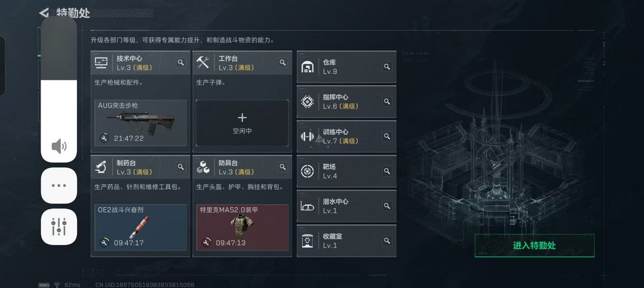Select the 靶场 Lv.4 department
The image size is (644, 288).
pyautogui.click(x=346, y=171)
